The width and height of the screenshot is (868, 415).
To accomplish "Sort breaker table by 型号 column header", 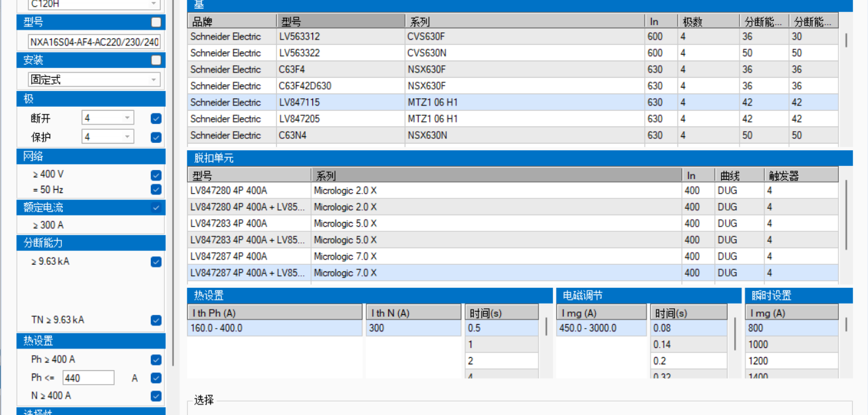I will [341, 22].
